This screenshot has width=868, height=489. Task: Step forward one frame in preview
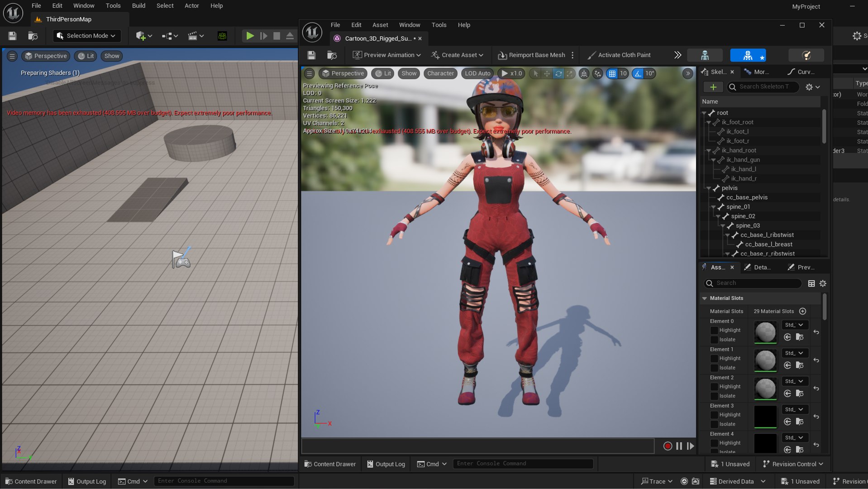pyautogui.click(x=690, y=446)
